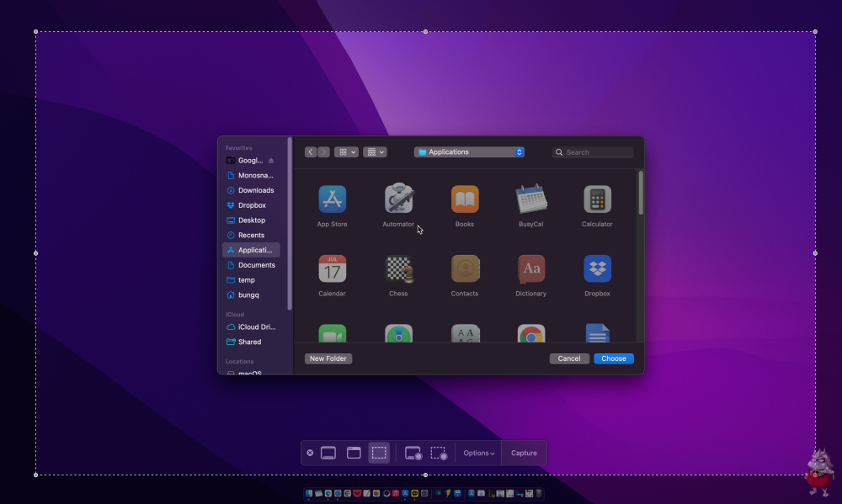This screenshot has height=504, width=842.
Task: Open the Applications location popup
Action: click(x=469, y=152)
